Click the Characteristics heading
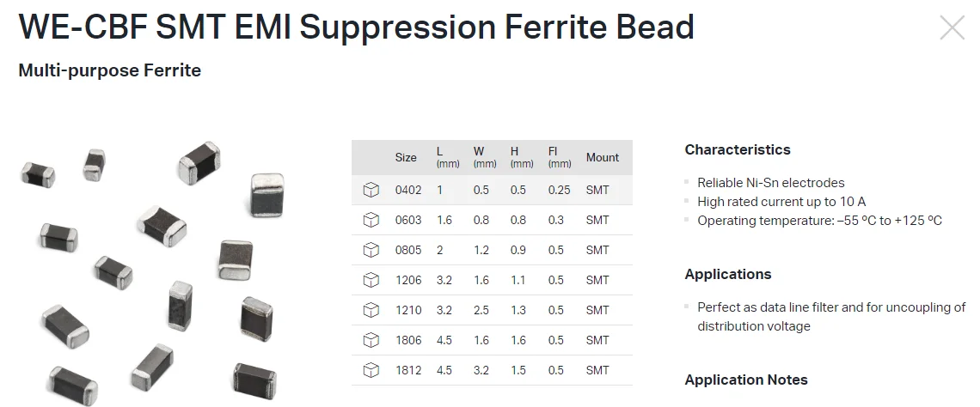This screenshot has width=980, height=407. (737, 149)
